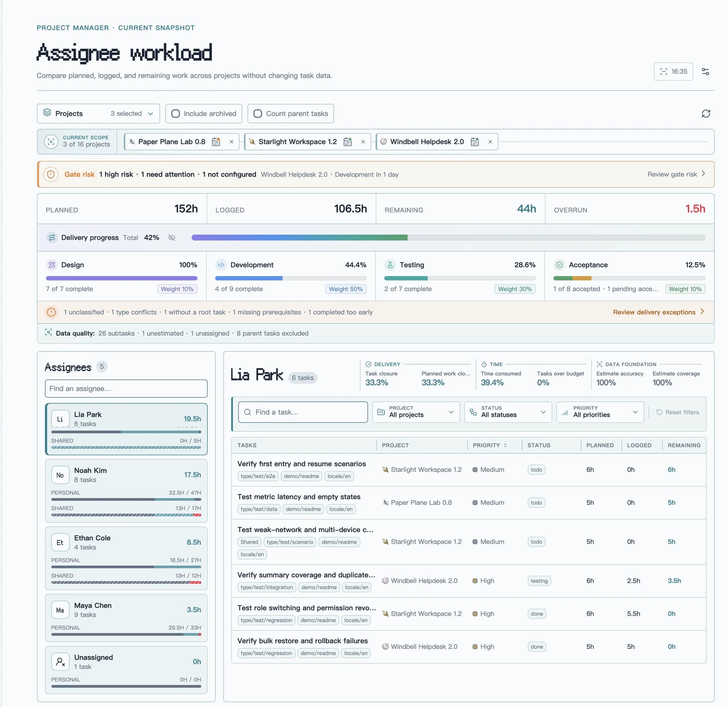Select the Maya Chen assignee card
The image size is (728, 707).
pos(126,618)
